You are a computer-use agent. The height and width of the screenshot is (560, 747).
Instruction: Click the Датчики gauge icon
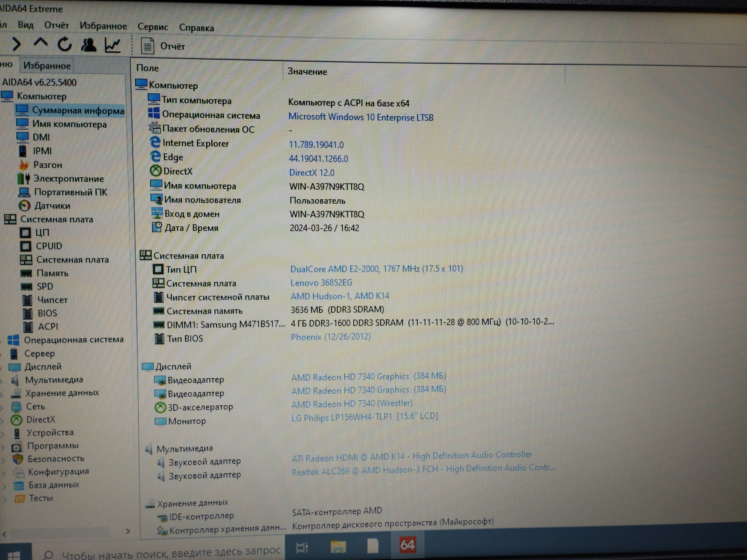click(24, 206)
